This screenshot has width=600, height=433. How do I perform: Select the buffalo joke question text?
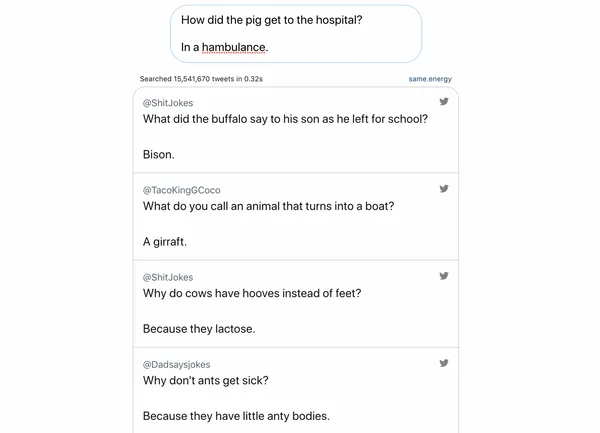285,119
